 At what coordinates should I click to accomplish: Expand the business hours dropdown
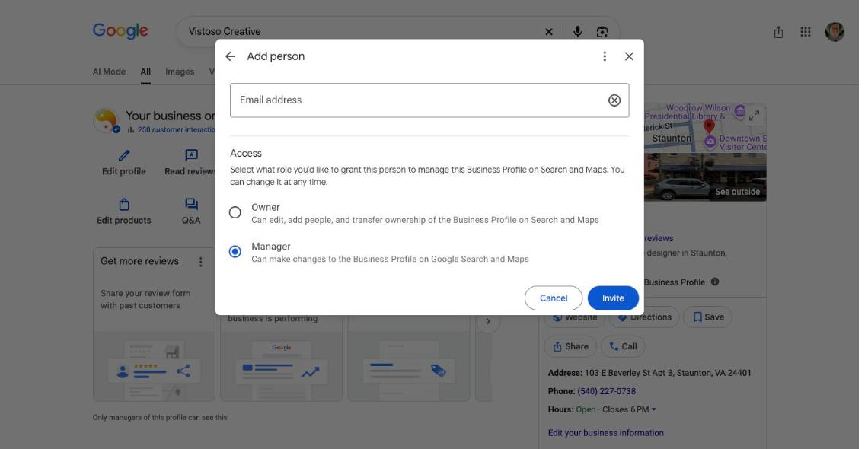coord(654,409)
